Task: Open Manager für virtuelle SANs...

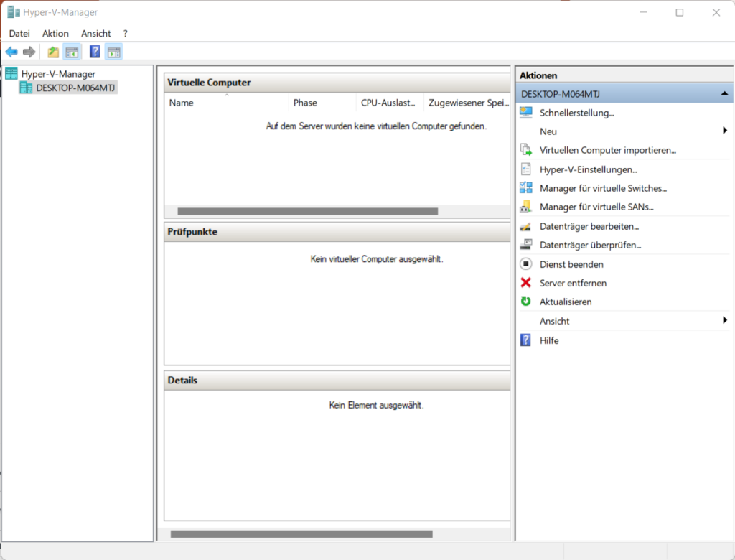Action: click(x=596, y=207)
